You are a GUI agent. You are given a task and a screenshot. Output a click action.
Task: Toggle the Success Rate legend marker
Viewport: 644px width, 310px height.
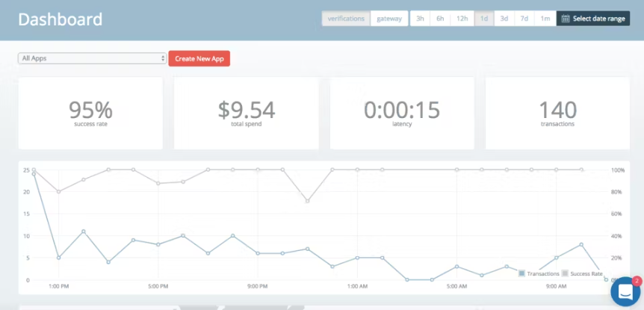566,273
